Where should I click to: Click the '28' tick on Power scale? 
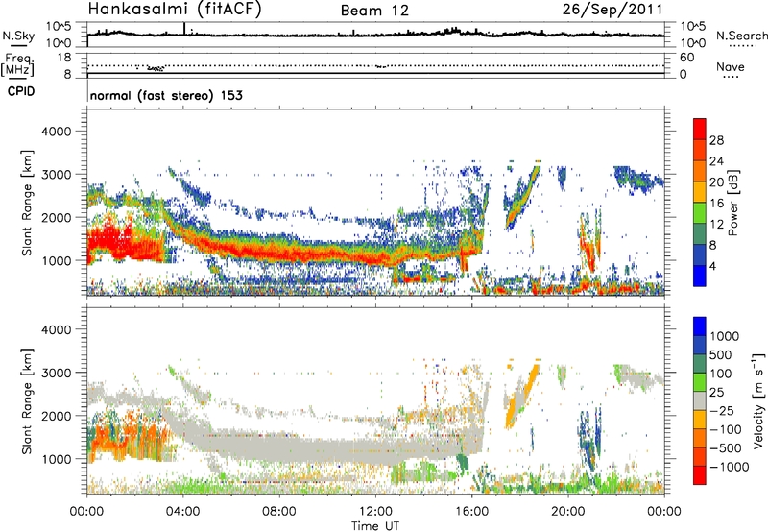point(716,140)
